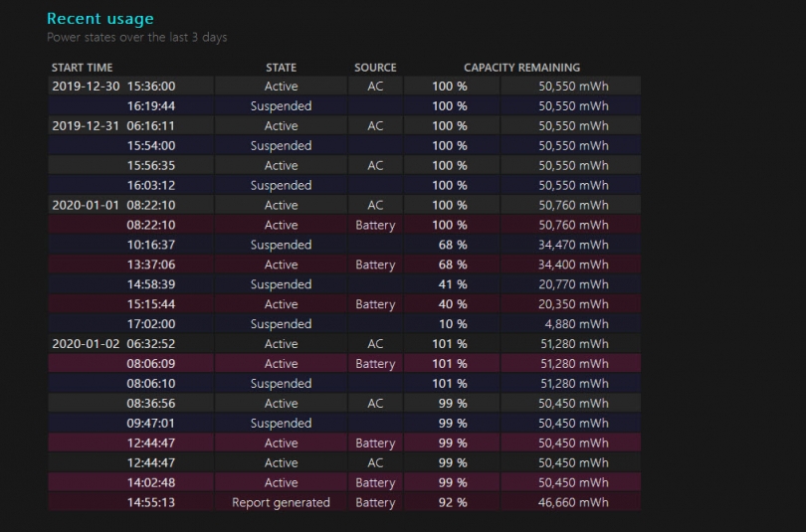Screen dimensions: 806x532
Task: Click "Power states over the last 3 days" subtitle
Action: point(136,38)
